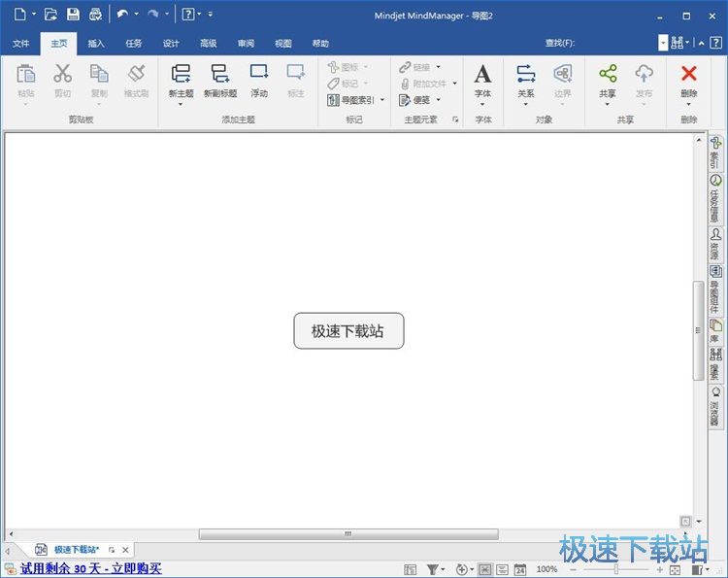The width and height of the screenshot is (728, 578).
Task: Insert a 浮动 floating topic
Action: (x=259, y=75)
